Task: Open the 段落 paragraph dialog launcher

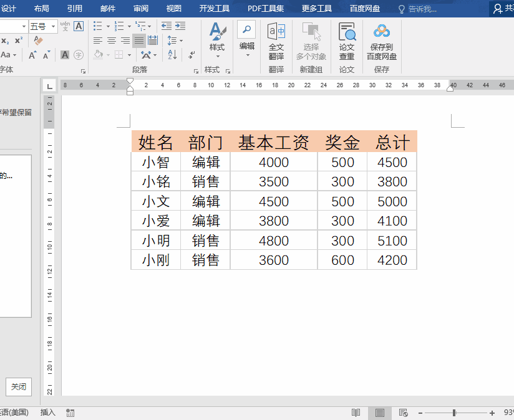Action: pos(196,70)
